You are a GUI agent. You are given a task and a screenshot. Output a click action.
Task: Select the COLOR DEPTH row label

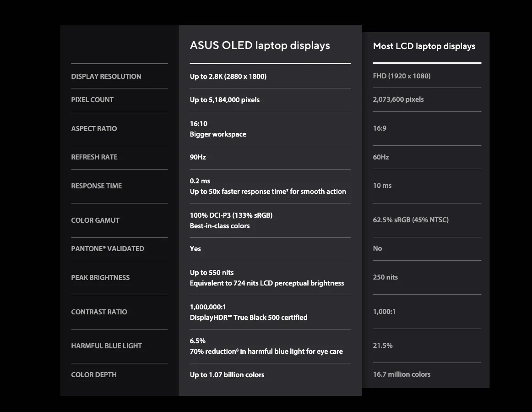click(x=94, y=375)
